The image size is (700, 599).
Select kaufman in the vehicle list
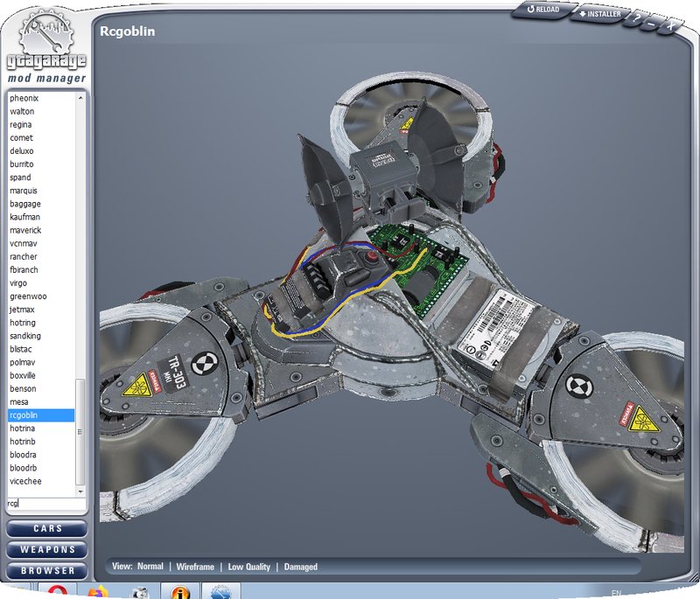point(41,217)
